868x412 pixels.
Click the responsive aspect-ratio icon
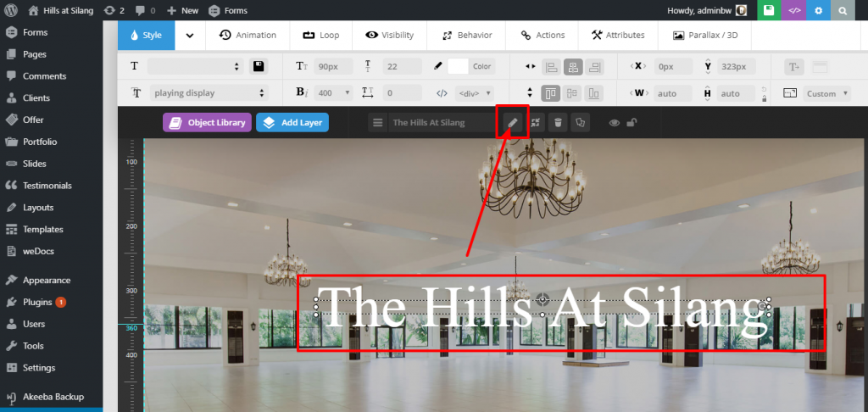(x=790, y=93)
